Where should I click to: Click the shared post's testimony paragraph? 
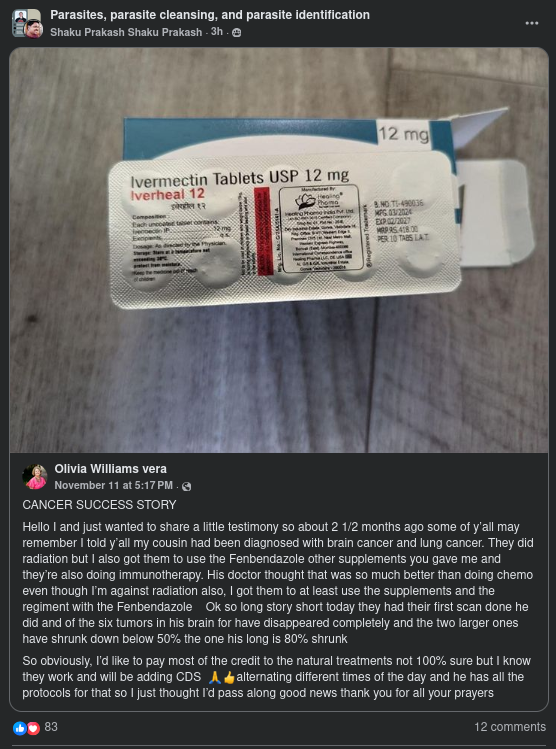[x=278, y=583]
